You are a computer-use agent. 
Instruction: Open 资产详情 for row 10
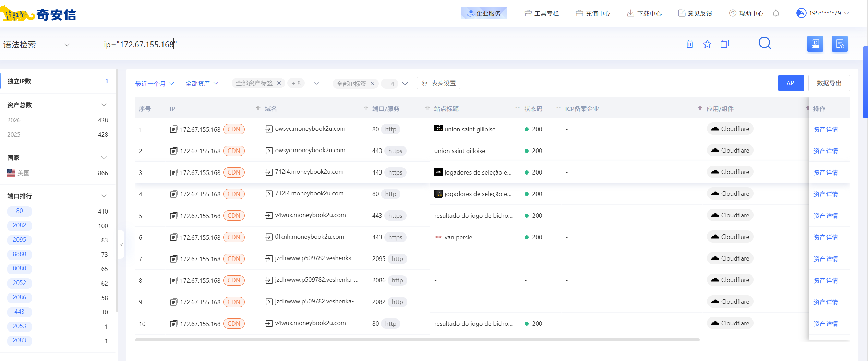[826, 324]
